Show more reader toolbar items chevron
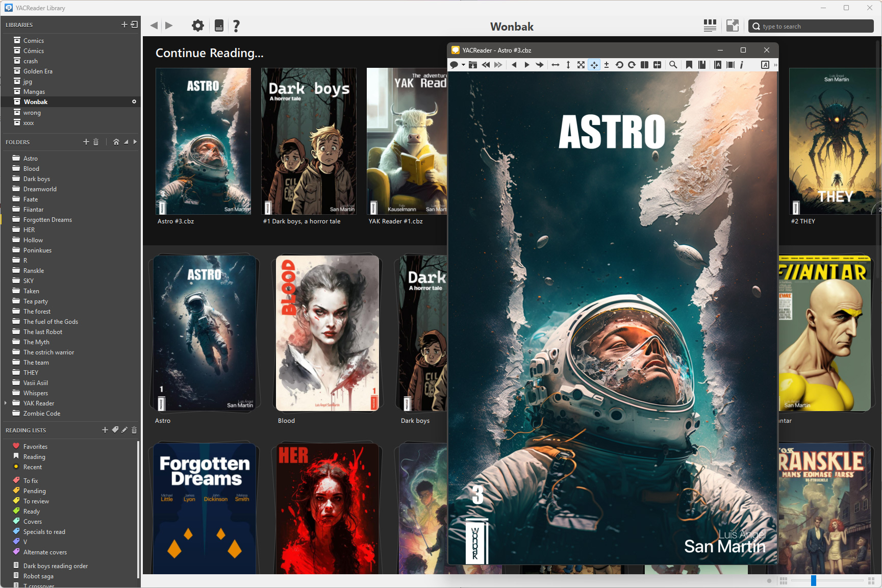Image resolution: width=882 pixels, height=588 pixels. (775, 65)
